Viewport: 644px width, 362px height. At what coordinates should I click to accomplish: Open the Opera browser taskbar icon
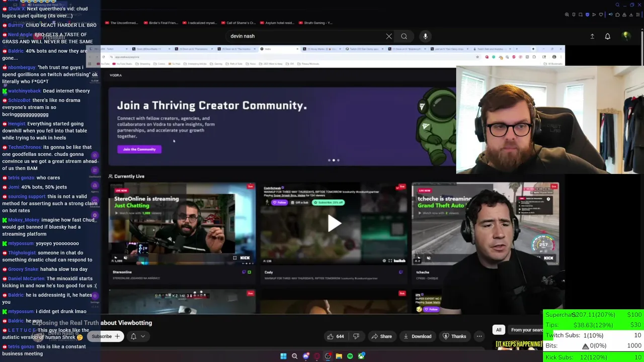click(316, 356)
